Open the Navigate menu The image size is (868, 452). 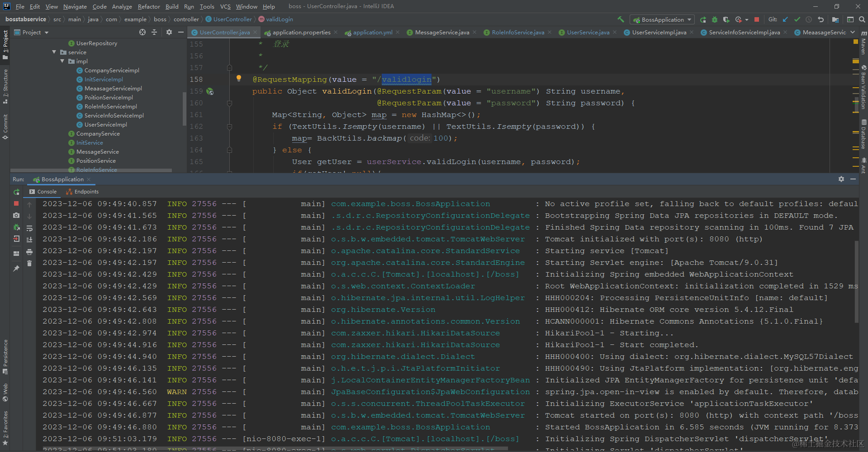(x=75, y=6)
